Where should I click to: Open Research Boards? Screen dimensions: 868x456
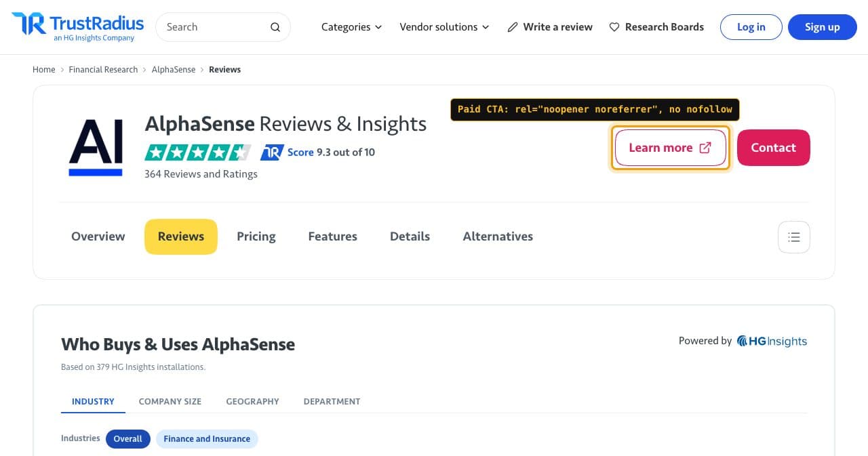656,27
